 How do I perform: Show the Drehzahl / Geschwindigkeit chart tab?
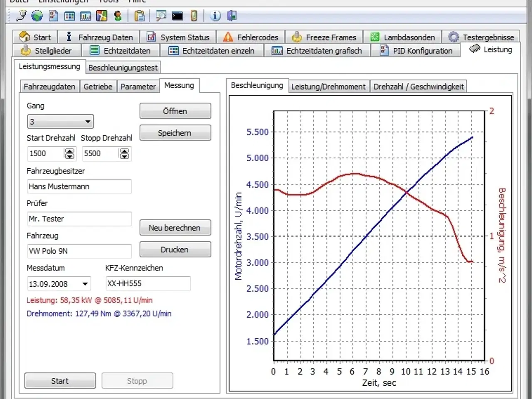419,86
